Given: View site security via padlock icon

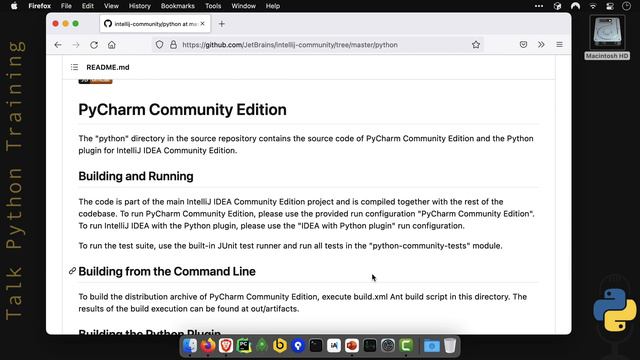Looking at the screenshot, I should 173,45.
